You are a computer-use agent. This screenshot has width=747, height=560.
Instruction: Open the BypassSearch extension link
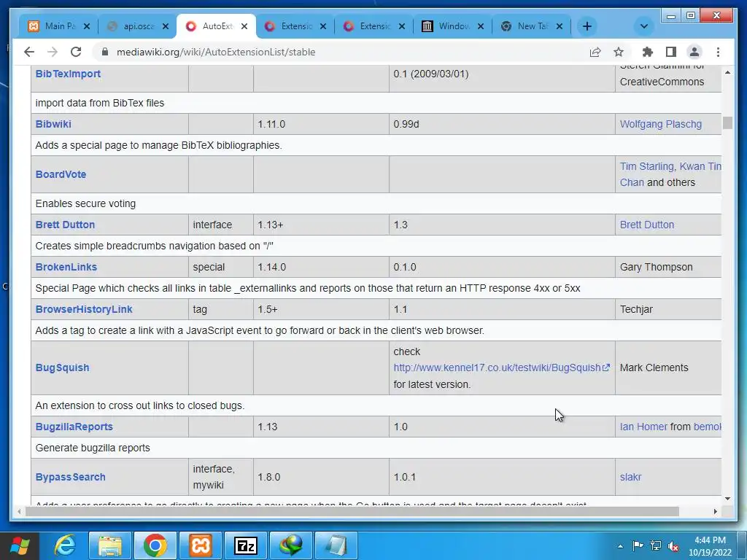pos(71,477)
